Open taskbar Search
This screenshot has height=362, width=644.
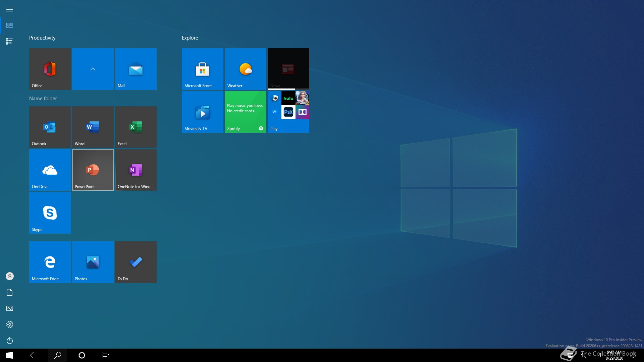tap(58, 355)
